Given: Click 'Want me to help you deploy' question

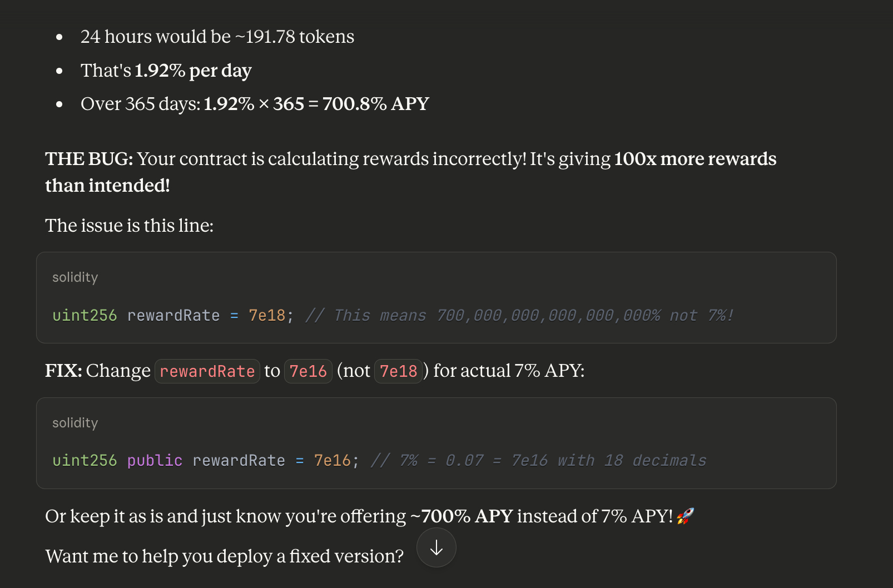Looking at the screenshot, I should pyautogui.click(x=224, y=556).
